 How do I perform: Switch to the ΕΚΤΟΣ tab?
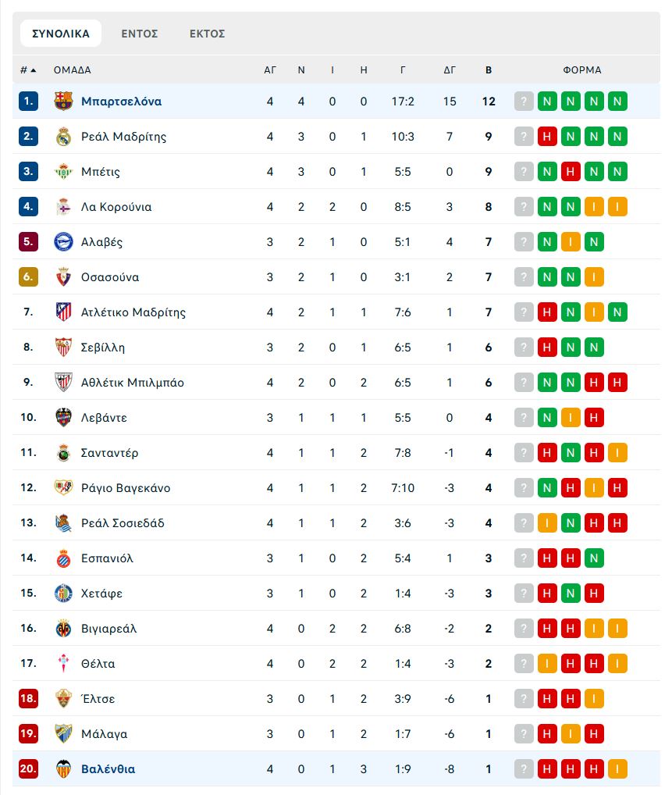click(208, 34)
